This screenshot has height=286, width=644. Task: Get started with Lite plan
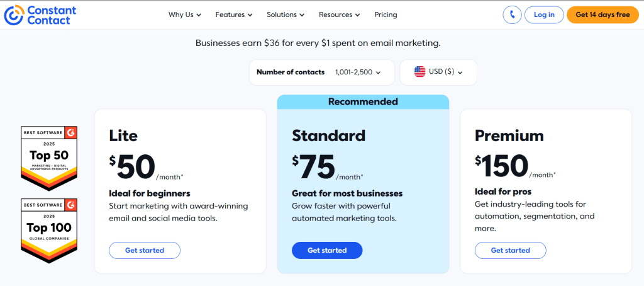click(145, 250)
